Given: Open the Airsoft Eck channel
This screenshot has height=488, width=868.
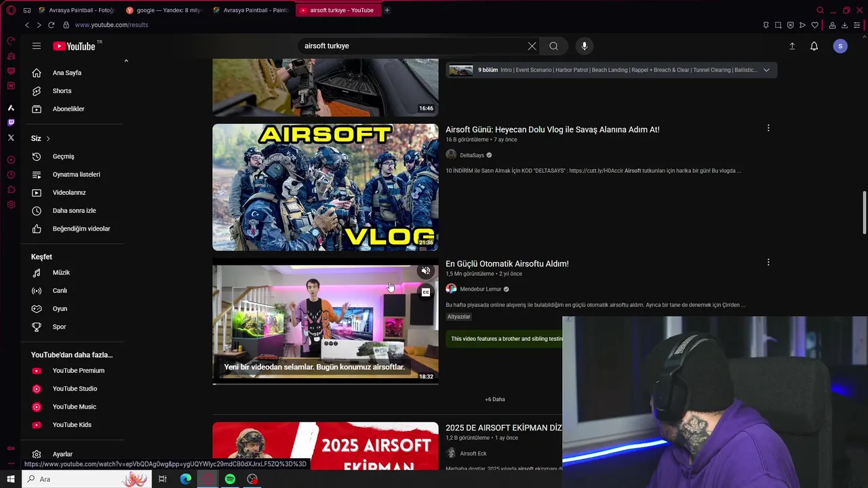Looking at the screenshot, I should pyautogui.click(x=473, y=453).
